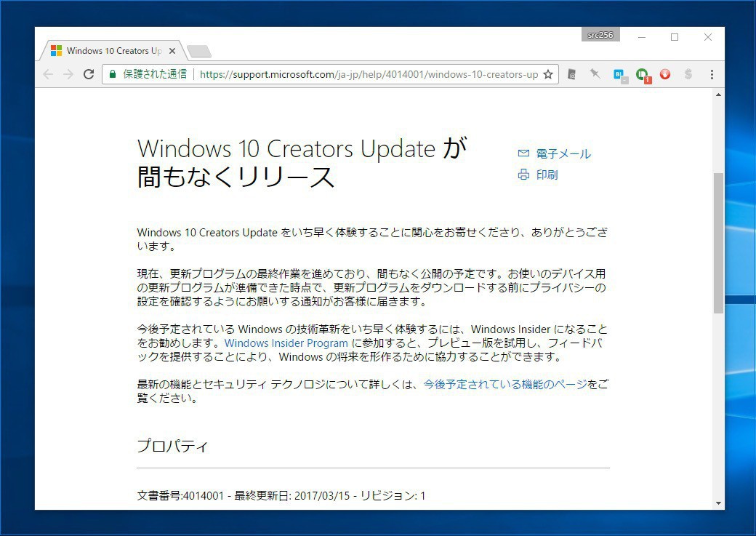Click the vertical scrollbar thumb
756x536 pixels.
point(718,243)
